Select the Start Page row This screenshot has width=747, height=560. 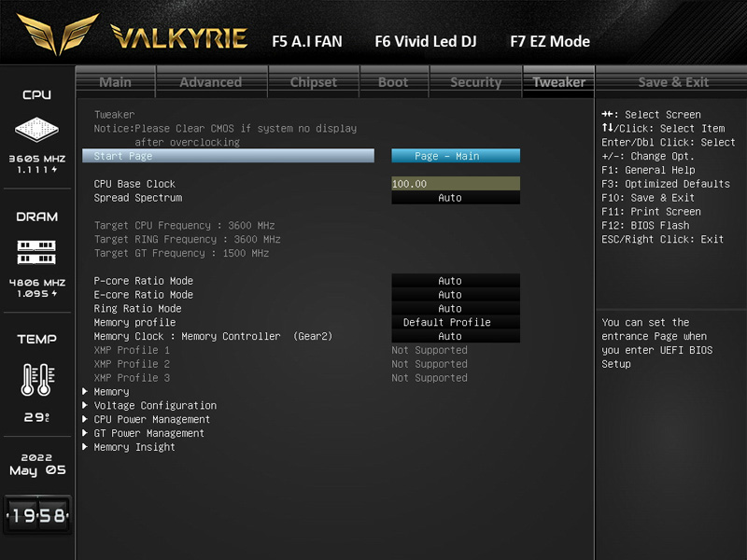click(228, 156)
